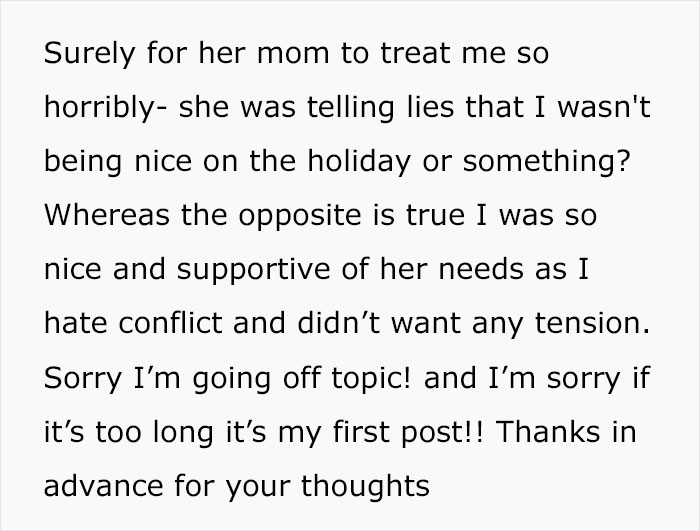Click the word "Surely" at the paragraph start
700x531 pixels.
point(89,54)
